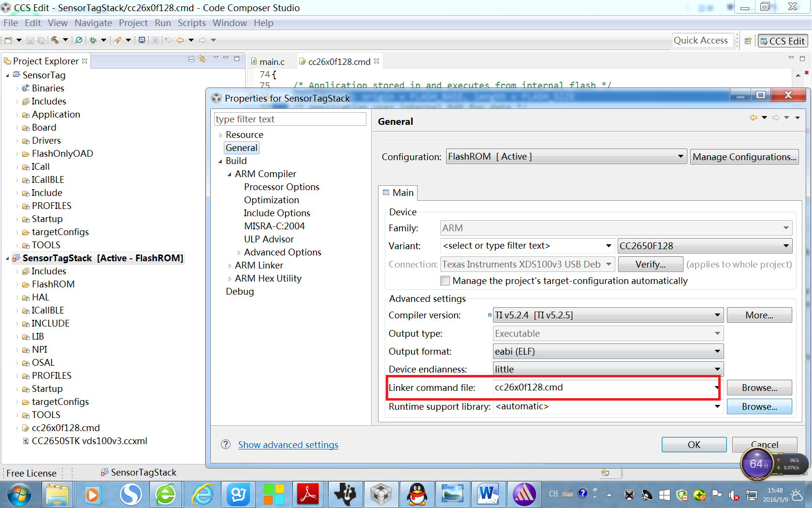Click the Open Perspective icon

point(748,41)
